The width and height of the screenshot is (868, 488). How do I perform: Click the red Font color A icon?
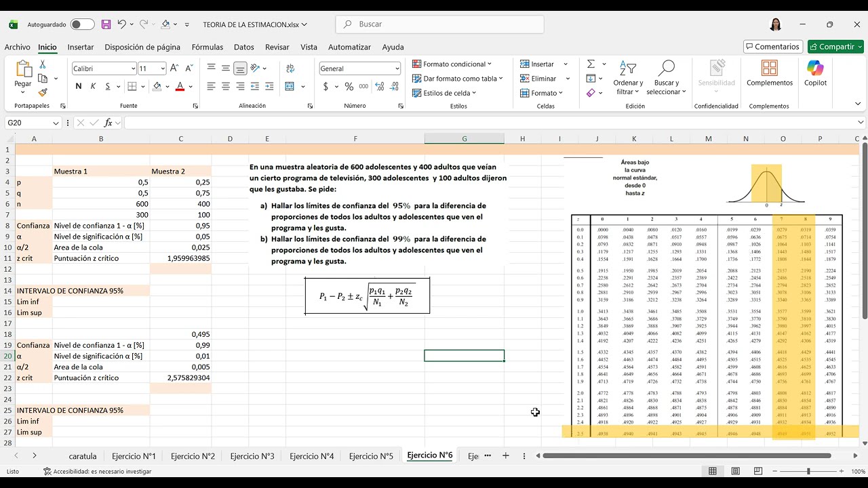tap(180, 86)
